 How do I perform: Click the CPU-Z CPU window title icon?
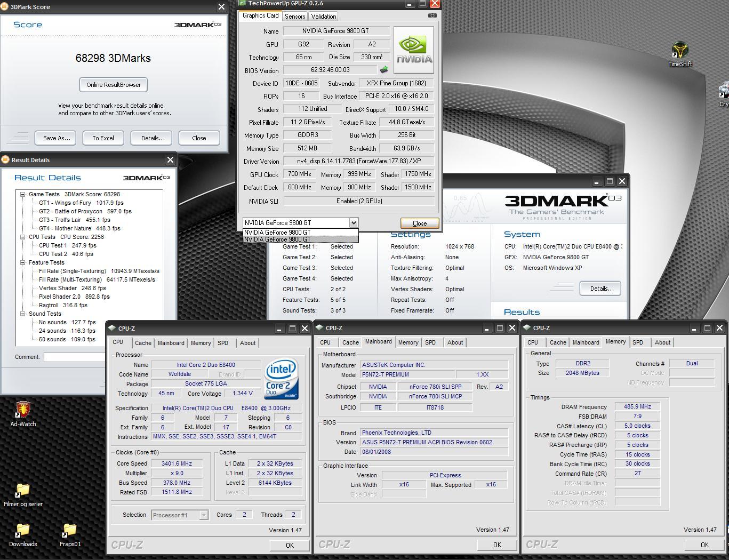point(112,329)
